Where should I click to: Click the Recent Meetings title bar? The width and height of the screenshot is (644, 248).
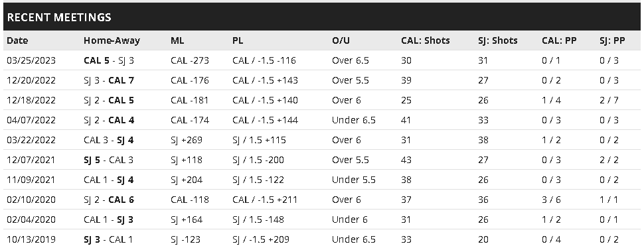(322, 17)
